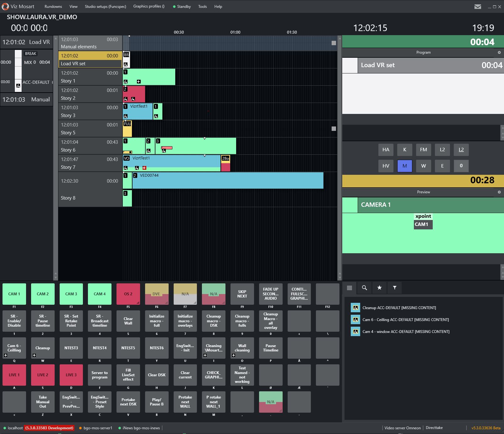Open the Graphics profiles dropdown menu
This screenshot has height=434, width=504.
(149, 6)
